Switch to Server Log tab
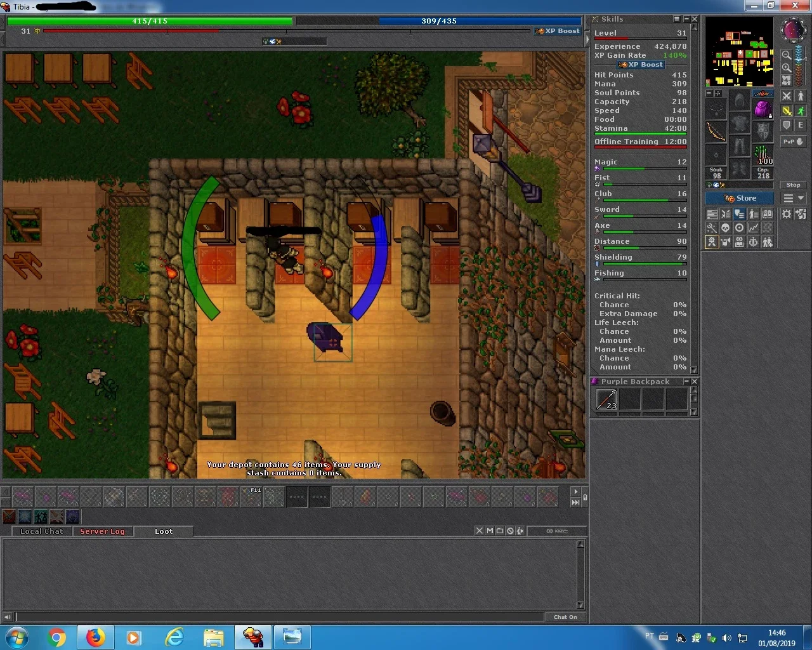 tap(102, 531)
